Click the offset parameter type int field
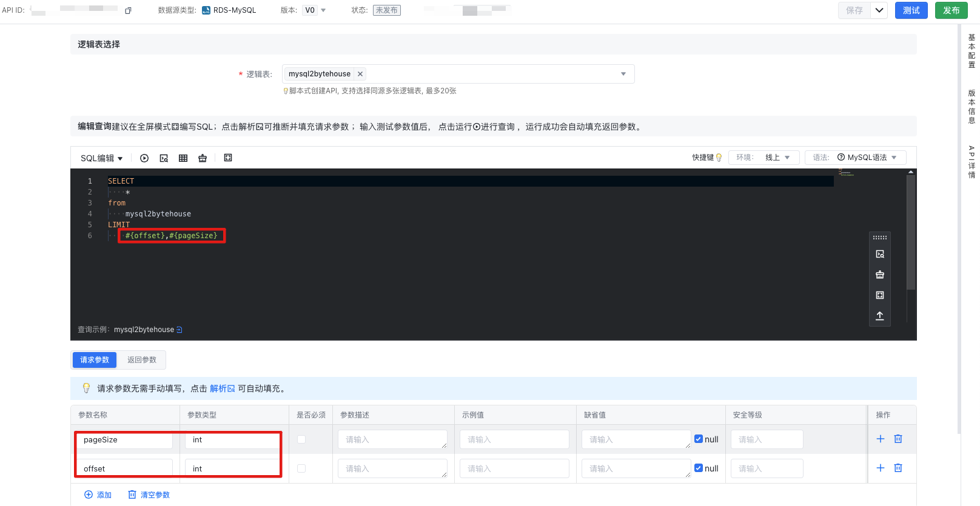 click(233, 468)
